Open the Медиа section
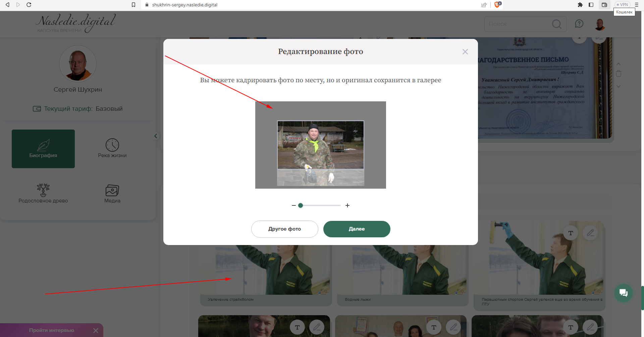Image resolution: width=644 pixels, height=337 pixels. 112,193
